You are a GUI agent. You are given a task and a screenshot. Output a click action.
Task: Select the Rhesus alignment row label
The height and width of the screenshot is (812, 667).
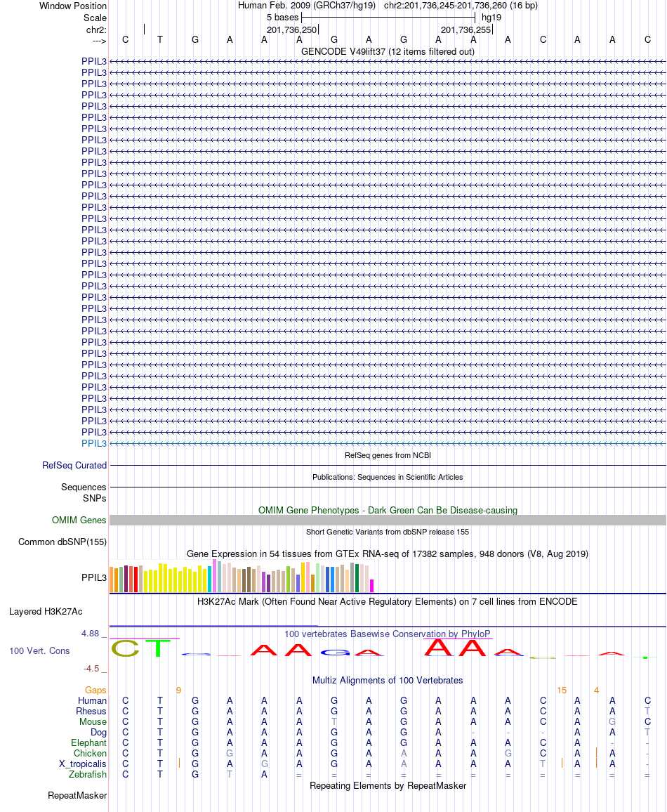click(x=91, y=712)
